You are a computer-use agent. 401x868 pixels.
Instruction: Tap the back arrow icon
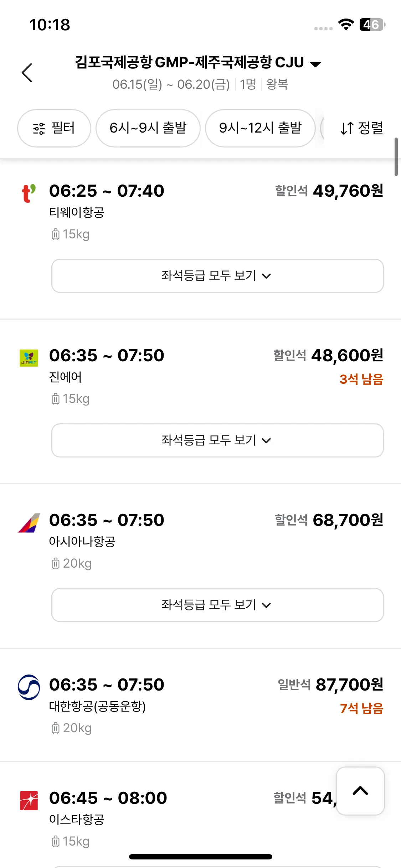[x=27, y=73]
